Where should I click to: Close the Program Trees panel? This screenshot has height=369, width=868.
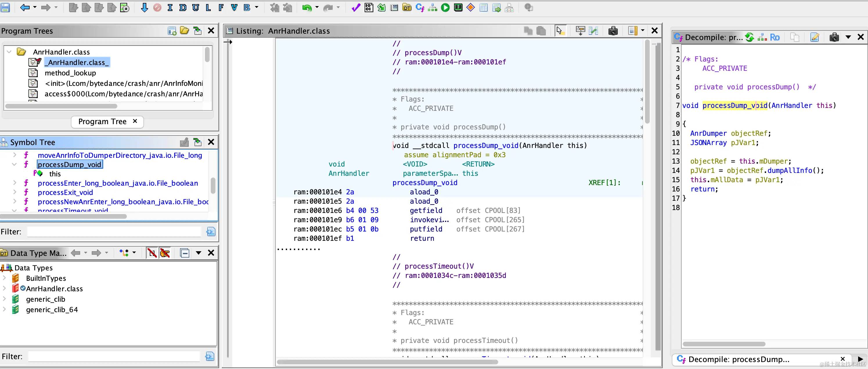point(211,31)
